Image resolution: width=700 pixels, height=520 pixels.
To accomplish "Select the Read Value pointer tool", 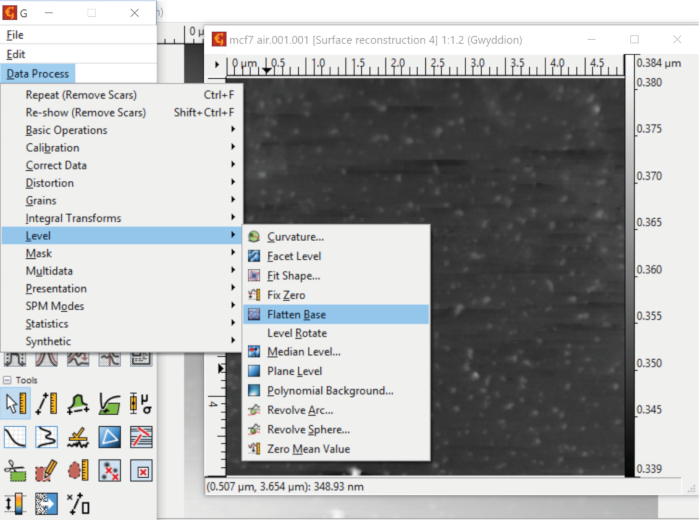I will click(x=15, y=403).
